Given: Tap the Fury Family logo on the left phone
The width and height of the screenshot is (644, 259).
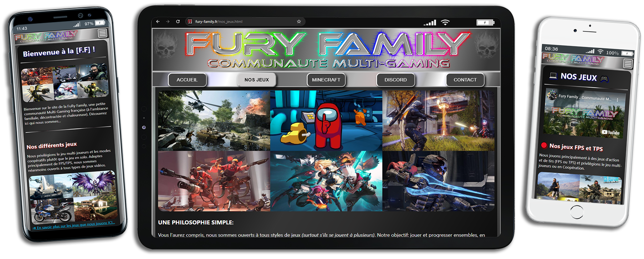Looking at the screenshot, I should tap(46, 37).
